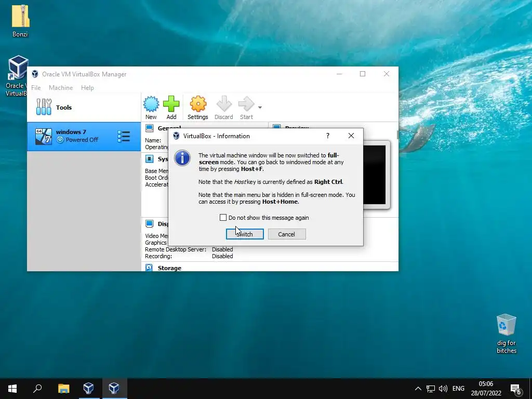Close the VirtualBox Information dialog
The height and width of the screenshot is (399, 532).
tap(351, 136)
